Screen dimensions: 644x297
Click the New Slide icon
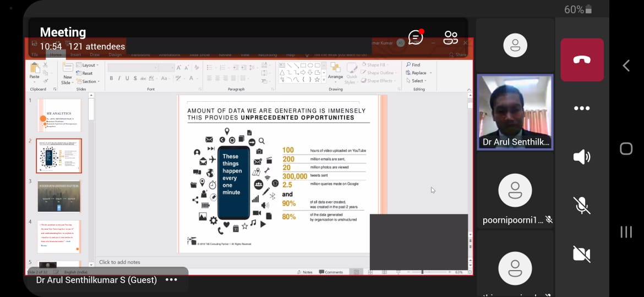pos(67,71)
